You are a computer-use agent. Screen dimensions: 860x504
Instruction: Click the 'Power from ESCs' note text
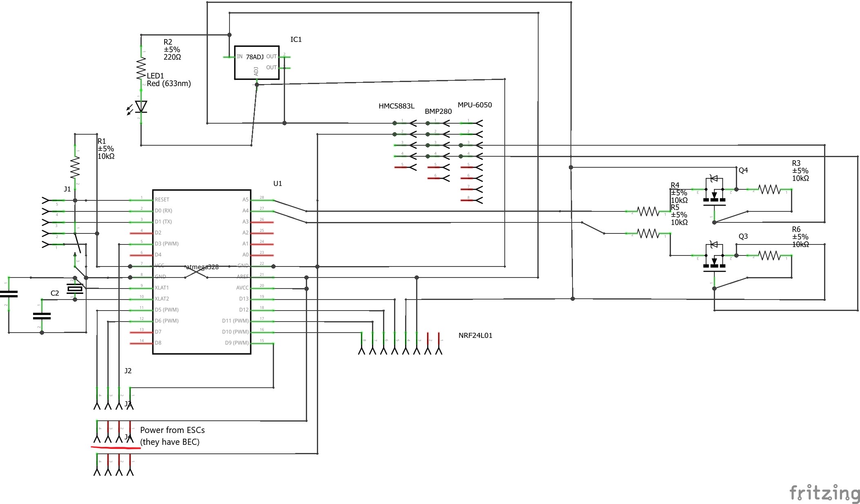[x=172, y=430]
